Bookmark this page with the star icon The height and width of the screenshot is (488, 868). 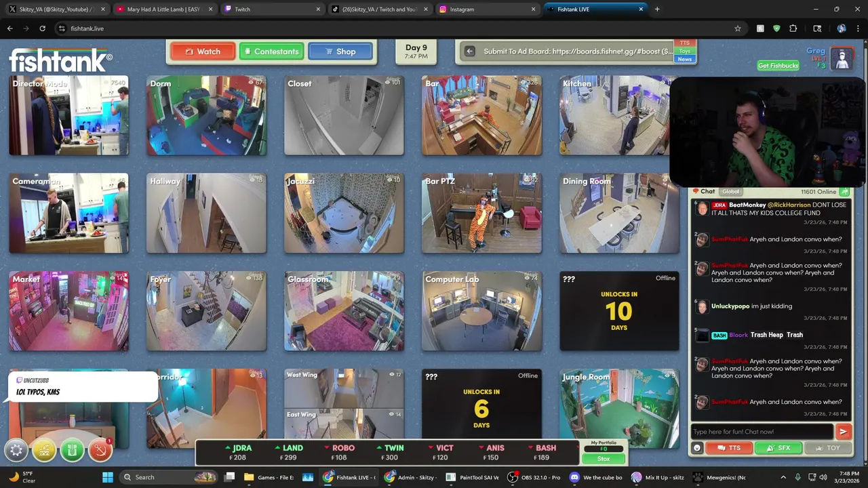[738, 28]
